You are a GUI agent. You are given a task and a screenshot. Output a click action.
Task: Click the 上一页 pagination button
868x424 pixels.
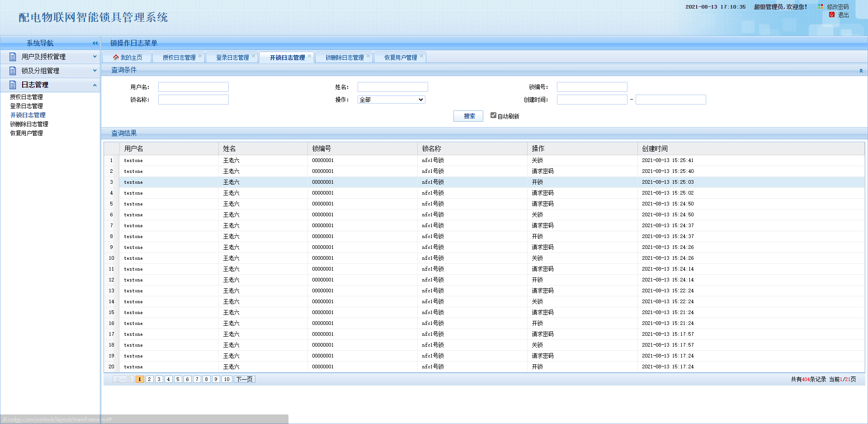point(123,379)
